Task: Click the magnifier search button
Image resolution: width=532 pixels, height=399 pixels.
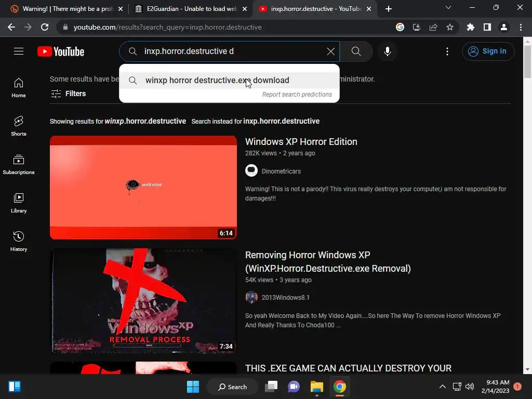Action: [356, 51]
